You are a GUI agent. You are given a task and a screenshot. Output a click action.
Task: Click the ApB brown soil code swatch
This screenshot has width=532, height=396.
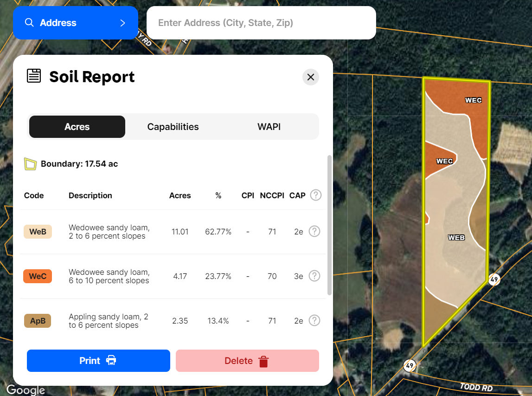pyautogui.click(x=38, y=321)
